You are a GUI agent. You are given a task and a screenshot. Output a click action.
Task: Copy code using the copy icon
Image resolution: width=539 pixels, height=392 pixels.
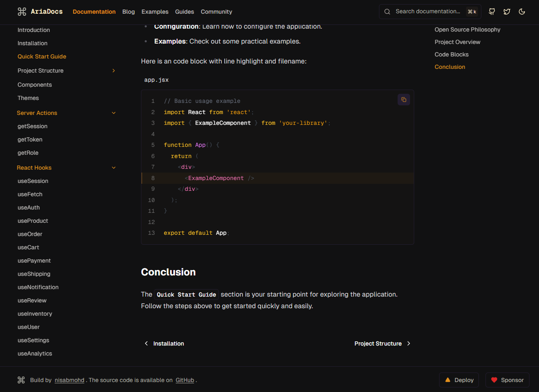[x=403, y=100]
